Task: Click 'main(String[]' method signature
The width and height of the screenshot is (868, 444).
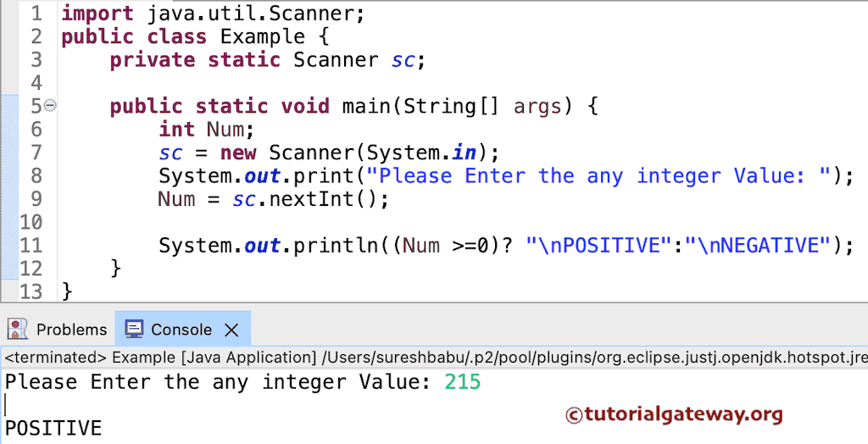Action: coord(422,106)
